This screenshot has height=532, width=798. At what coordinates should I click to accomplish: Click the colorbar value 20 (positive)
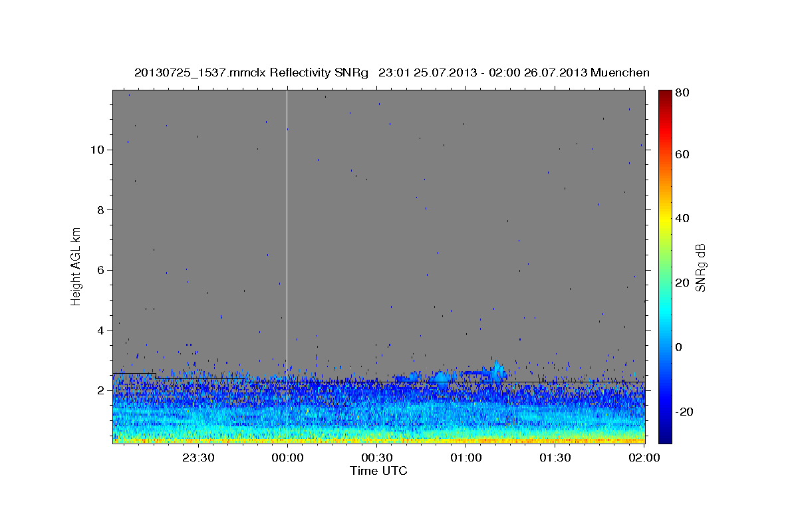click(x=682, y=283)
